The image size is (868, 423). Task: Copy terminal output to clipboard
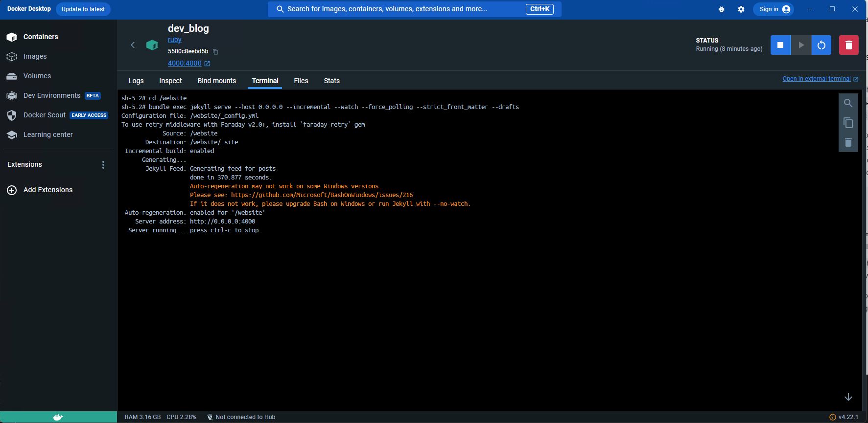pyautogui.click(x=848, y=123)
